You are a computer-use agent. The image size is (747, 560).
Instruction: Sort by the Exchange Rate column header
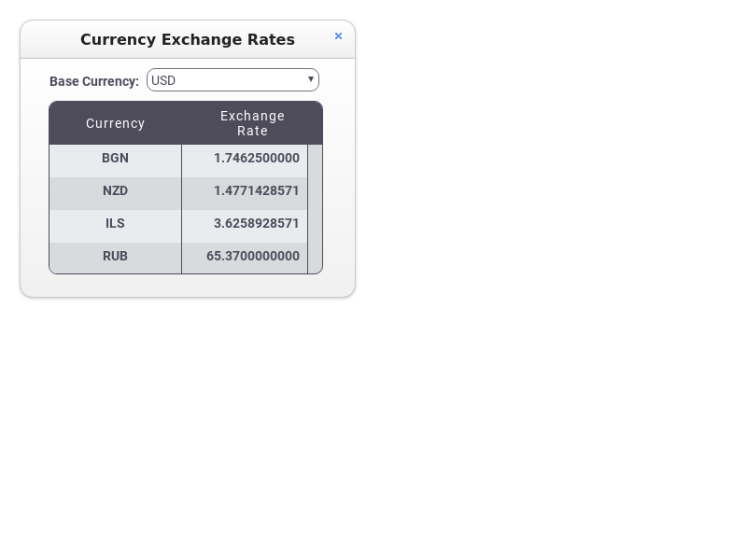pyautogui.click(x=252, y=123)
